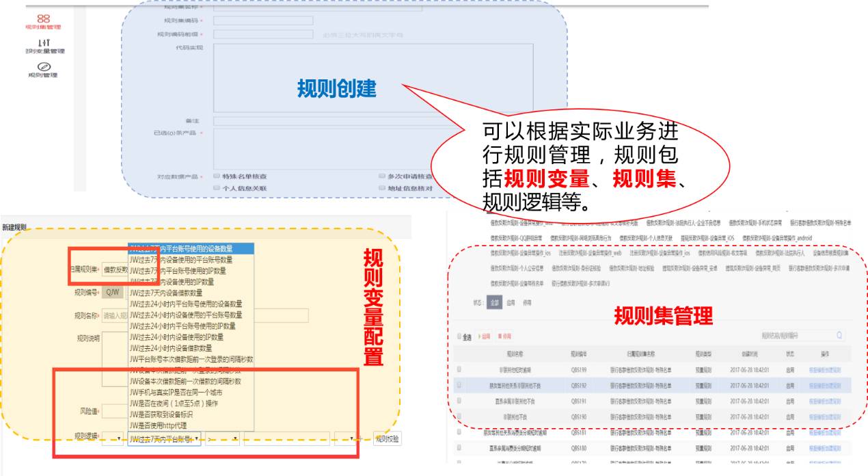Tick the 特殊名单核查 checkbox
The height and width of the screenshot is (476, 868).
click(x=216, y=176)
